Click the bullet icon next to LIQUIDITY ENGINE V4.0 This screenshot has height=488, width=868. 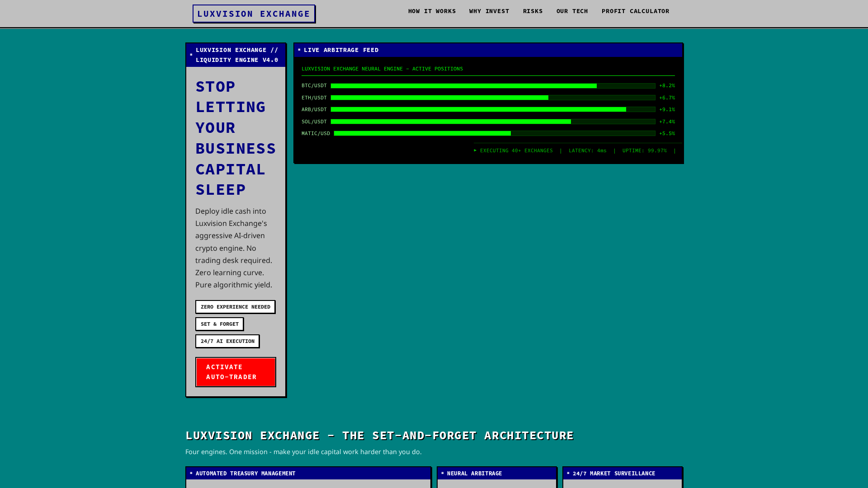[x=191, y=55]
